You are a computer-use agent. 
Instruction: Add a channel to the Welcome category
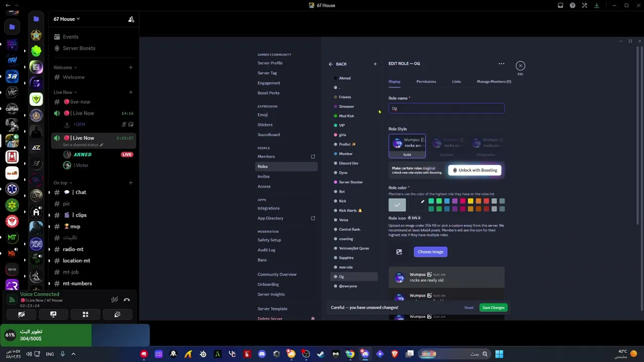coord(131,67)
